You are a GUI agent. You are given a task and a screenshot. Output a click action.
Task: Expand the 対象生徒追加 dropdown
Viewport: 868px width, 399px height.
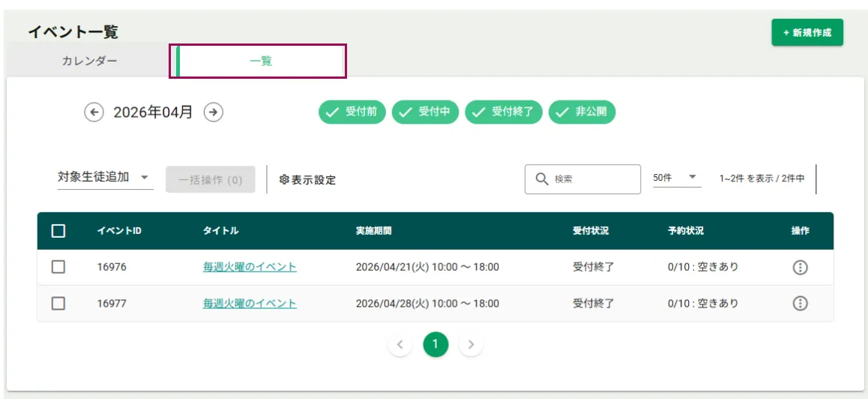click(105, 177)
